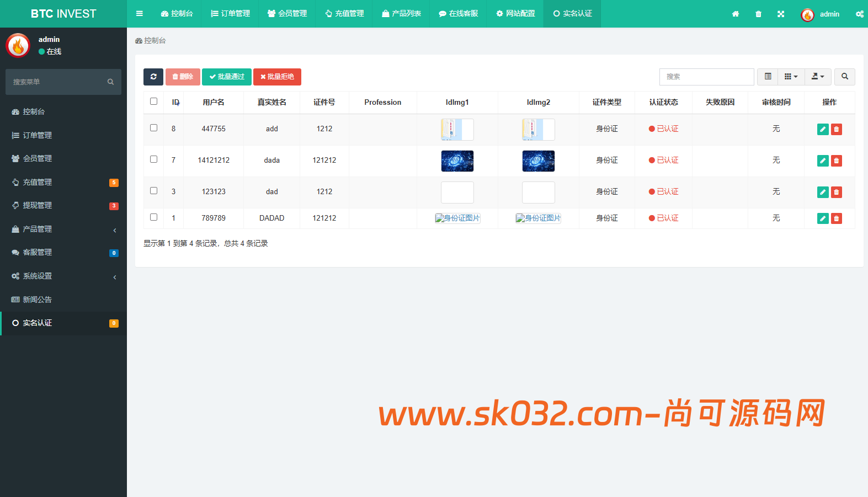868x497 pixels.
Task: Click admin flame avatar in sidebar
Action: (x=18, y=45)
